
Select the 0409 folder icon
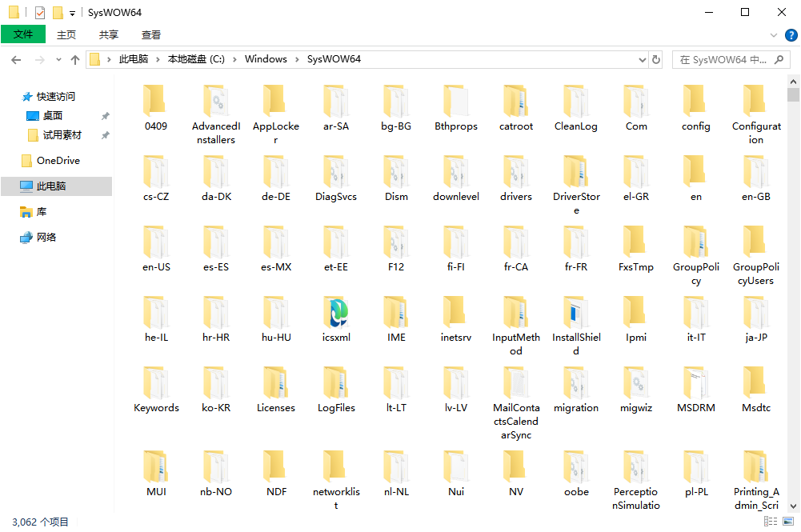pyautogui.click(x=156, y=101)
